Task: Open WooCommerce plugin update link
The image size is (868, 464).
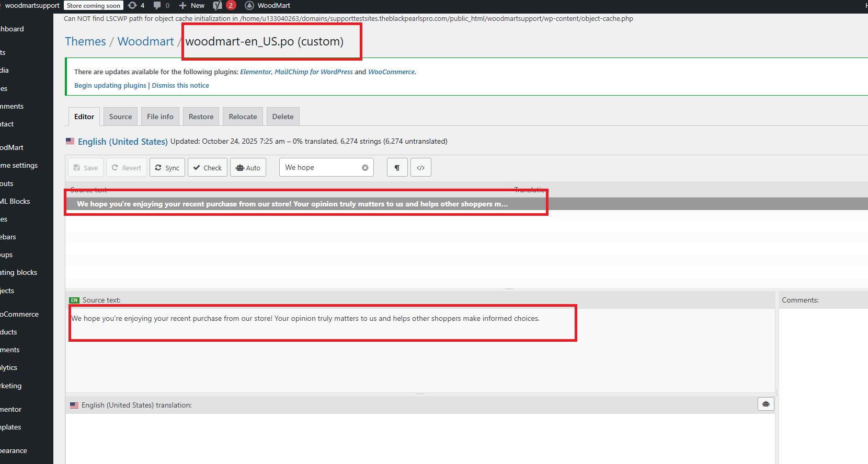Action: pyautogui.click(x=392, y=72)
